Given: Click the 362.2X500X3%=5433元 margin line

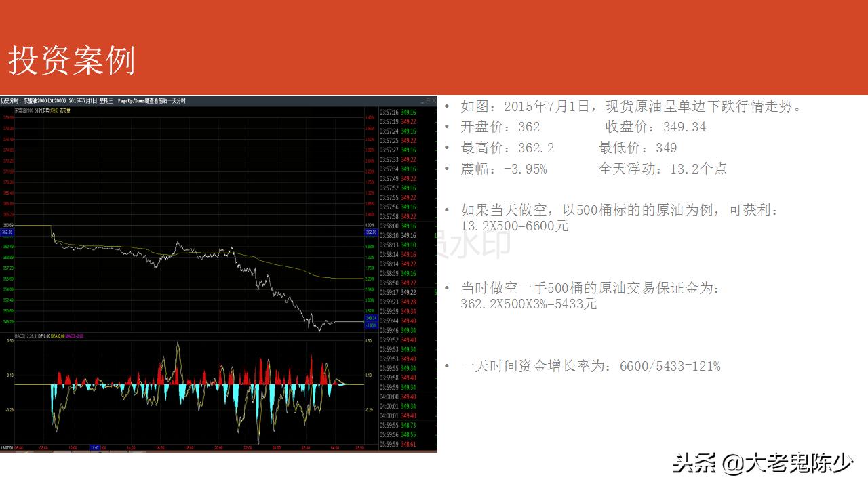Looking at the screenshot, I should [x=528, y=304].
